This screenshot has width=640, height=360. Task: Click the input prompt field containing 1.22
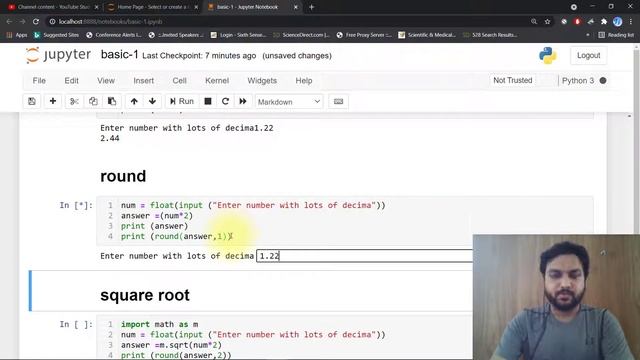tap(364, 256)
